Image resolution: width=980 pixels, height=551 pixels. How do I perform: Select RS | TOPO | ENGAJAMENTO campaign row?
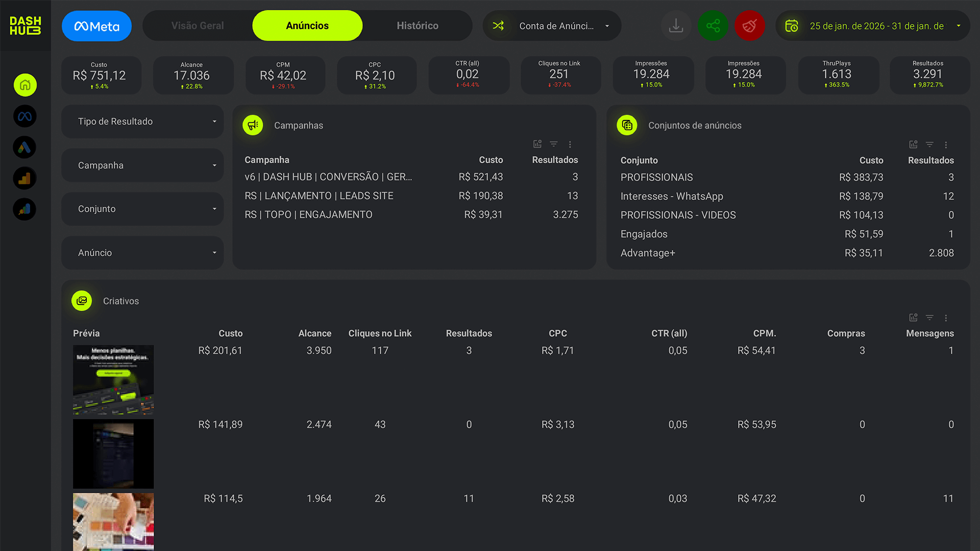coord(308,215)
